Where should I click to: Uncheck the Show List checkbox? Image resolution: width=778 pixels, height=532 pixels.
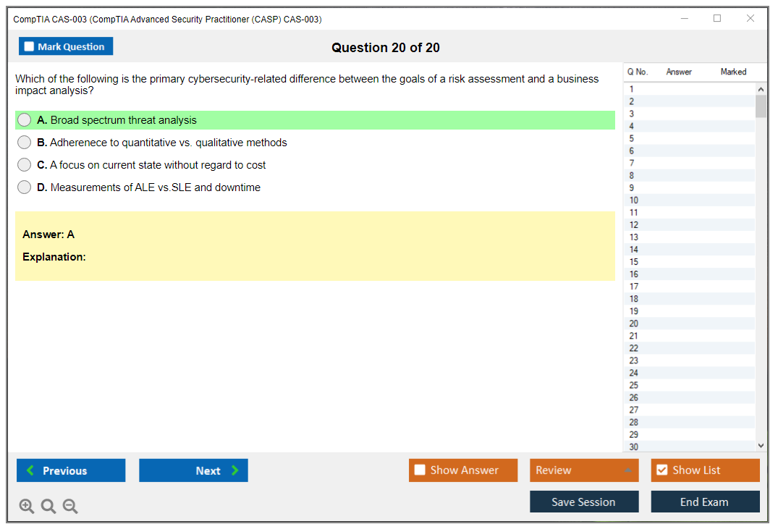coord(661,470)
